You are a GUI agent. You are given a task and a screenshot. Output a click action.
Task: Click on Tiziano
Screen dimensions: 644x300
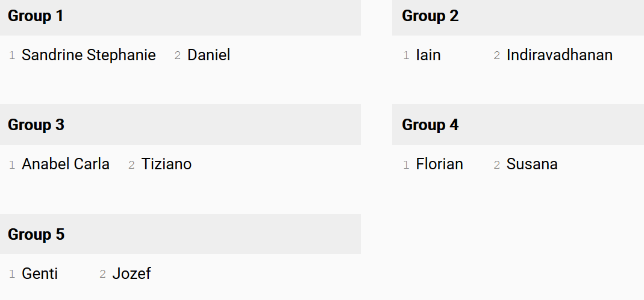click(166, 164)
